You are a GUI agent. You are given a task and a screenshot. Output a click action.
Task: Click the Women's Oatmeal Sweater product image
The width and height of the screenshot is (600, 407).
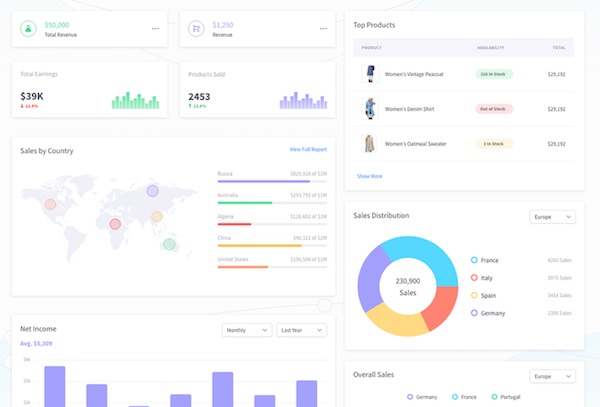click(371, 143)
